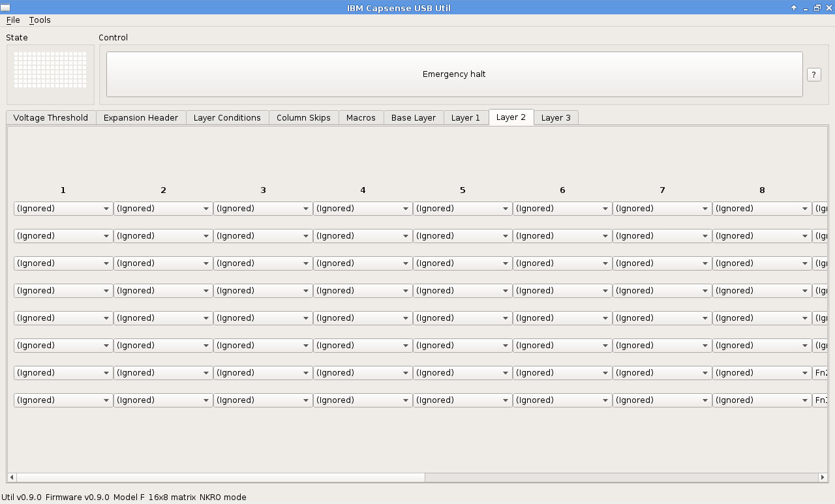Maximize the IBM Capsense USB Util window
Screen dimensions: 835x504
pyautogui.click(x=817, y=8)
